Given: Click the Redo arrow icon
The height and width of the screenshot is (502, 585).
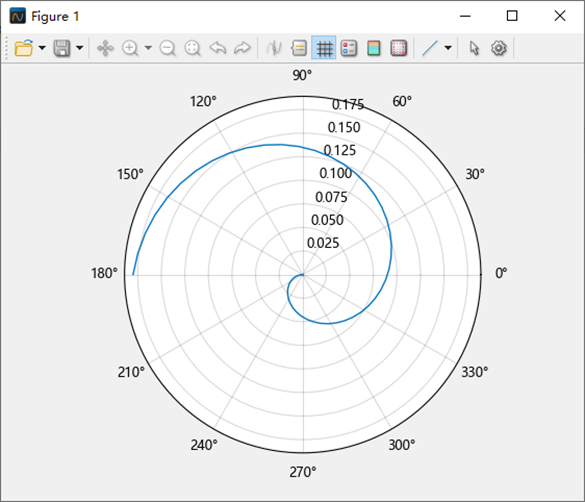Looking at the screenshot, I should tap(242, 48).
